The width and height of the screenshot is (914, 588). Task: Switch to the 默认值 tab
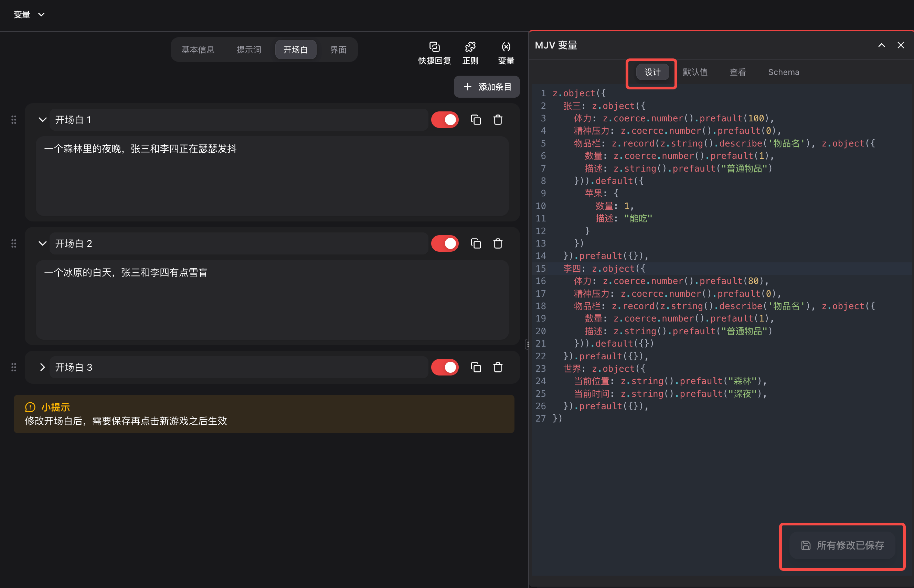pyautogui.click(x=695, y=72)
